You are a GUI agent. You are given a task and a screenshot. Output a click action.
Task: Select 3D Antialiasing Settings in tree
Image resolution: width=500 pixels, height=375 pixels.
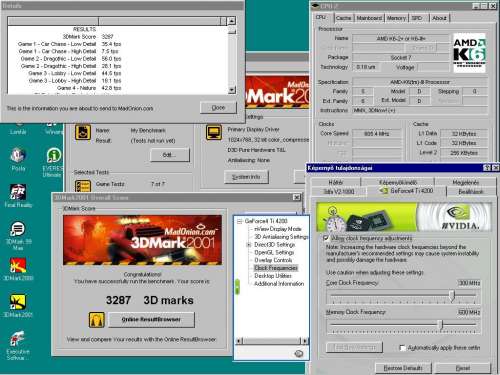tap(281, 237)
